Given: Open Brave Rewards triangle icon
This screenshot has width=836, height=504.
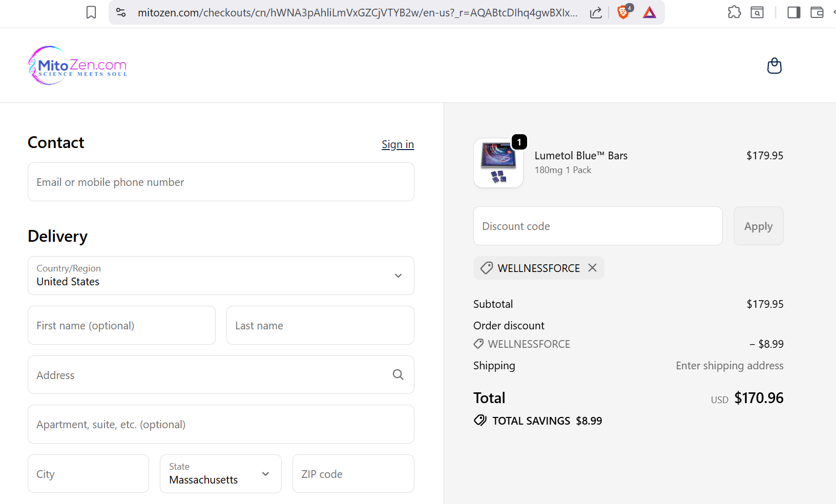Looking at the screenshot, I should point(650,12).
